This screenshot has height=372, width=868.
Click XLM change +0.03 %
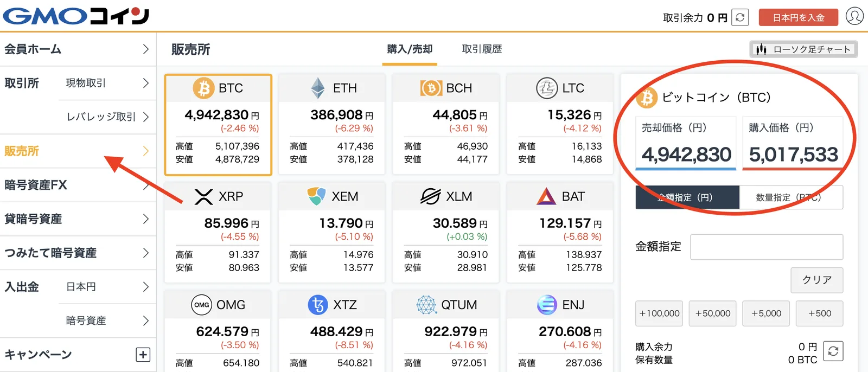[x=467, y=237]
